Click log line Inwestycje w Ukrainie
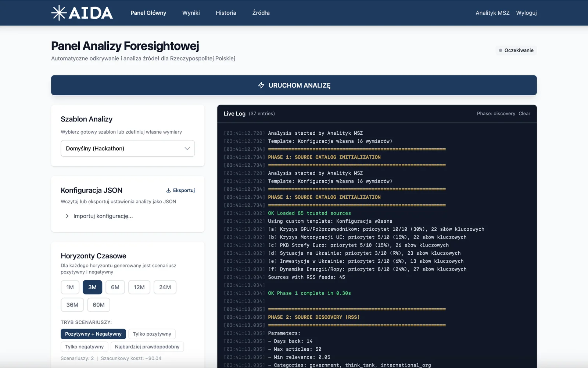 coord(366,261)
